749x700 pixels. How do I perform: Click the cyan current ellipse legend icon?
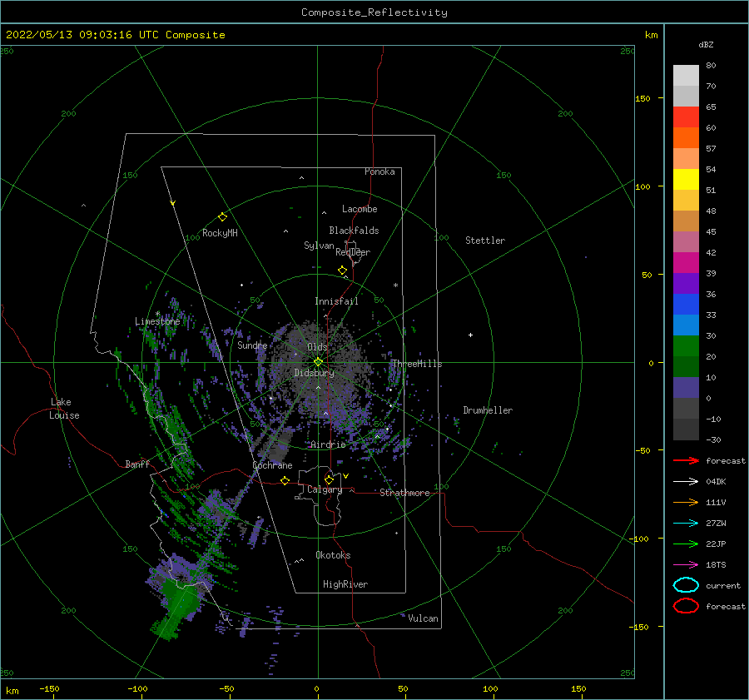point(686,585)
